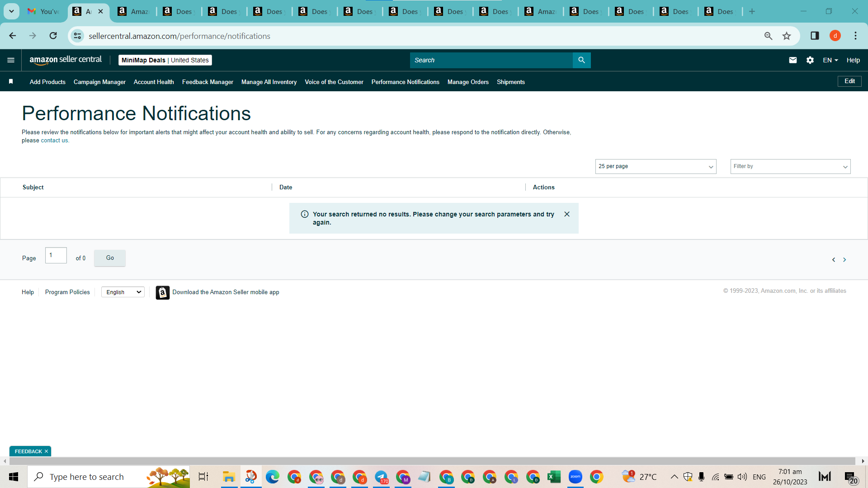Screen dimensions: 868x488
Task: Dismiss the no results alert
Action: click(x=567, y=214)
